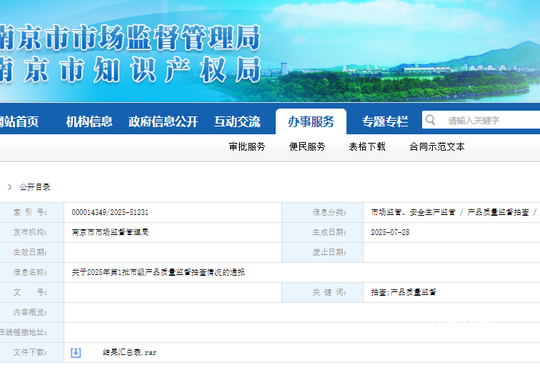540x370 pixels.
Task: Click the 公开目录 breadcrumb text
Action: (35, 187)
